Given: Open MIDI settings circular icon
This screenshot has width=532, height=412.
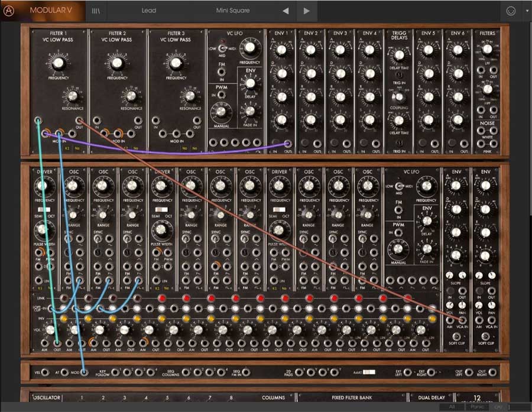Looking at the screenshot, I should tap(511, 11).
